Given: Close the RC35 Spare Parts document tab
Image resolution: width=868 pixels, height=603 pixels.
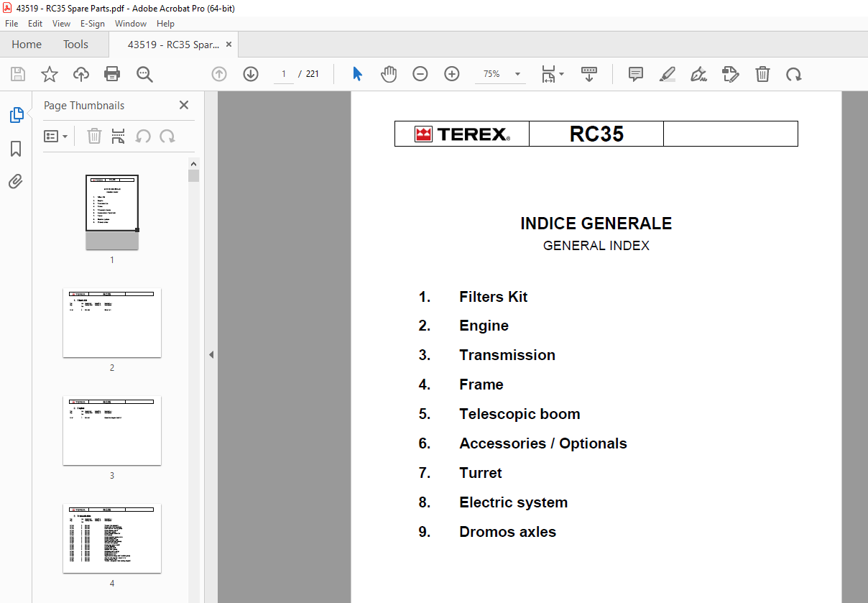Looking at the screenshot, I should [x=229, y=45].
